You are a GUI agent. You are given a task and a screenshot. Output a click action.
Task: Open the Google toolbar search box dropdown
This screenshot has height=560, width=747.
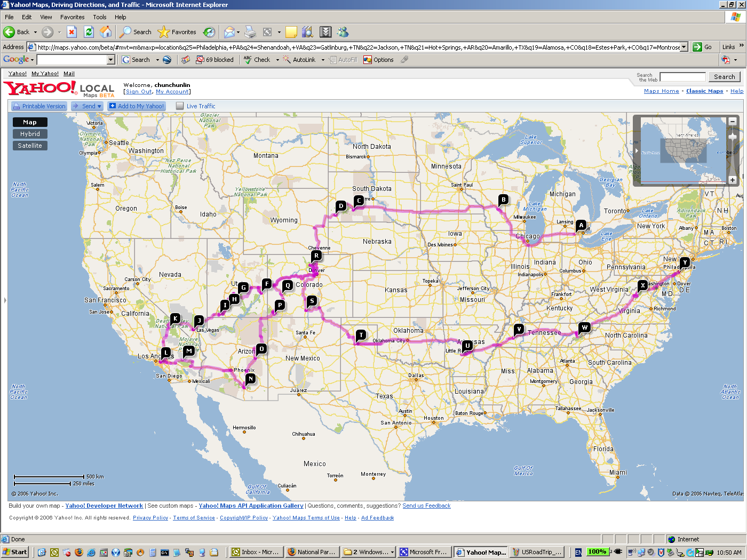[111, 60]
